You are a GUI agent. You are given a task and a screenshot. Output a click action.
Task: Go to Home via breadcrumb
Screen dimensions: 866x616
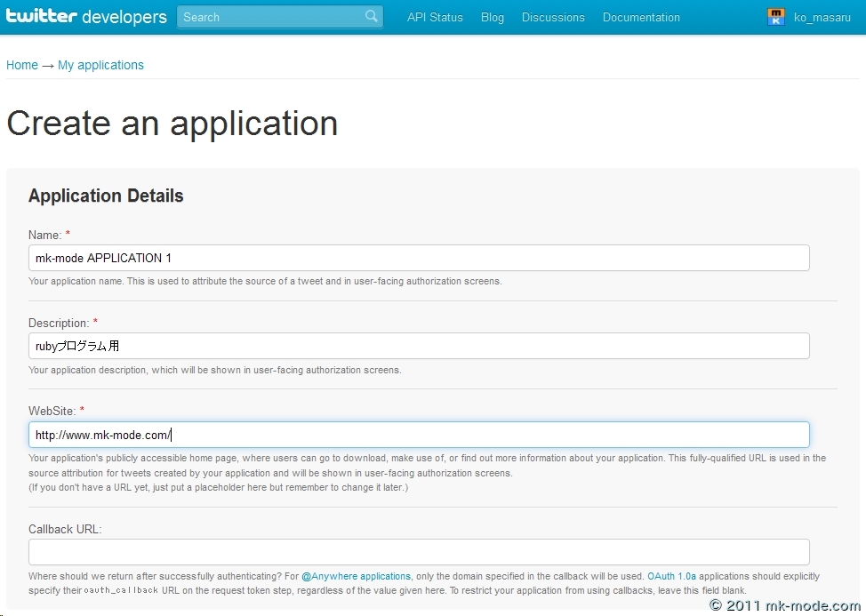pos(22,65)
